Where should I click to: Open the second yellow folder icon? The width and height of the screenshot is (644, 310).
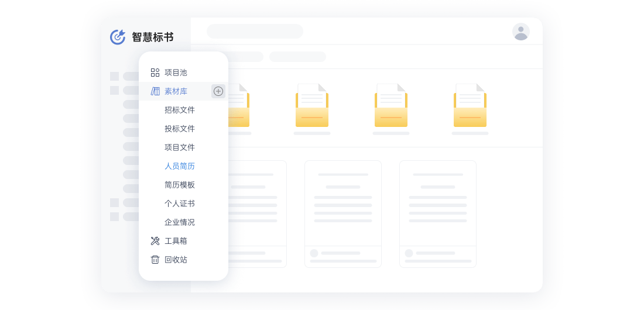tap(311, 105)
